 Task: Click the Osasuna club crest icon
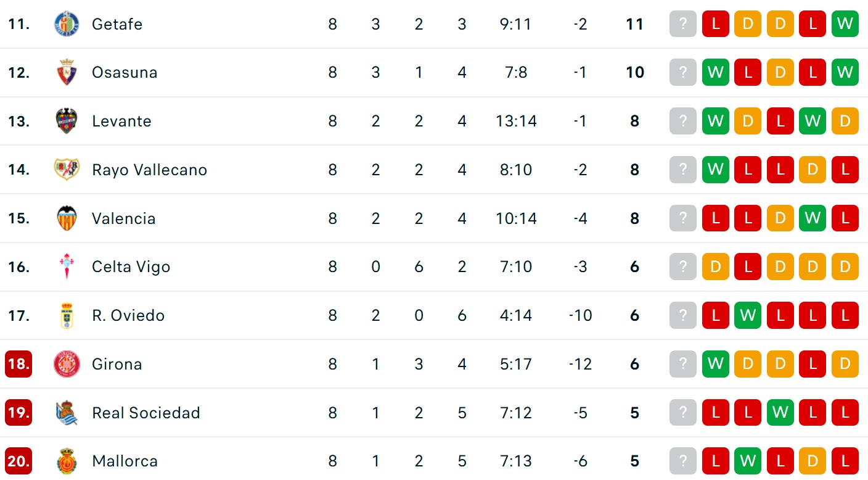point(67,73)
